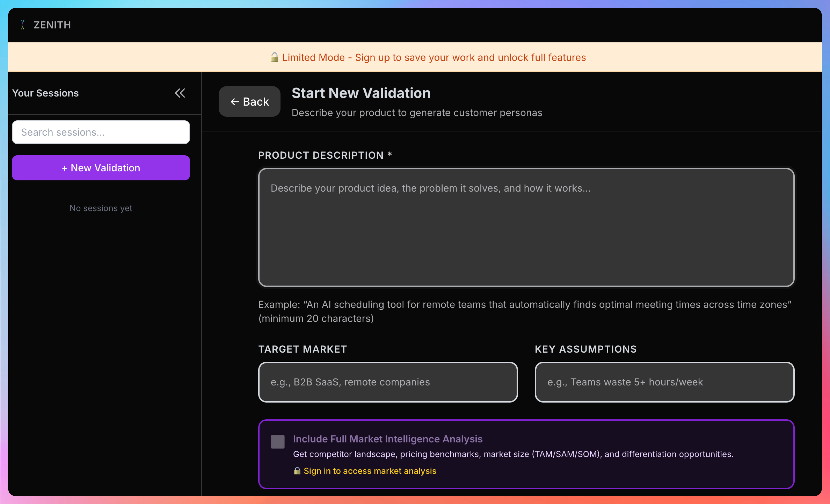Image resolution: width=830 pixels, height=504 pixels.
Task: Click the ZENITH brand name
Action: pyautogui.click(x=52, y=25)
